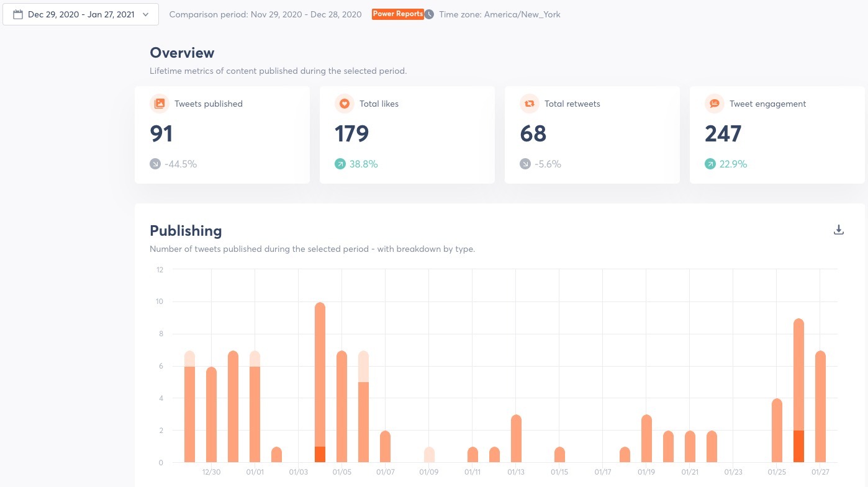Click the up-trend arrow next to 38.8%
This screenshot has width=868, height=487.
point(340,164)
